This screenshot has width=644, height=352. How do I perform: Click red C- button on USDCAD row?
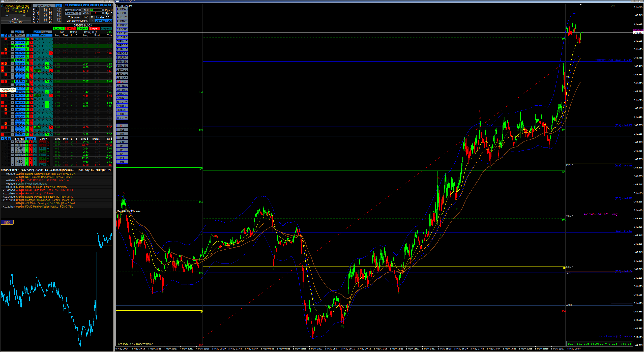point(51,127)
